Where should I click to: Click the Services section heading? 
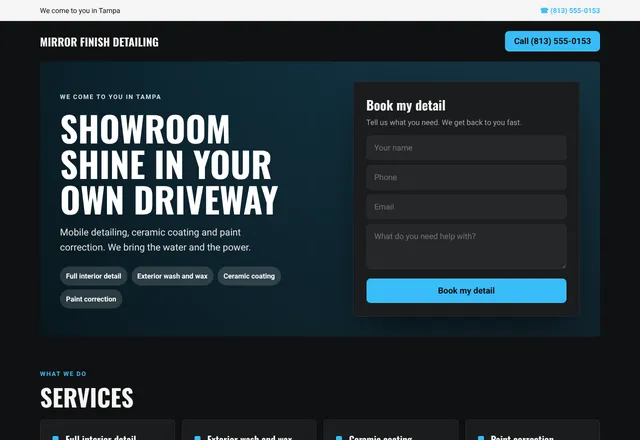click(x=87, y=398)
